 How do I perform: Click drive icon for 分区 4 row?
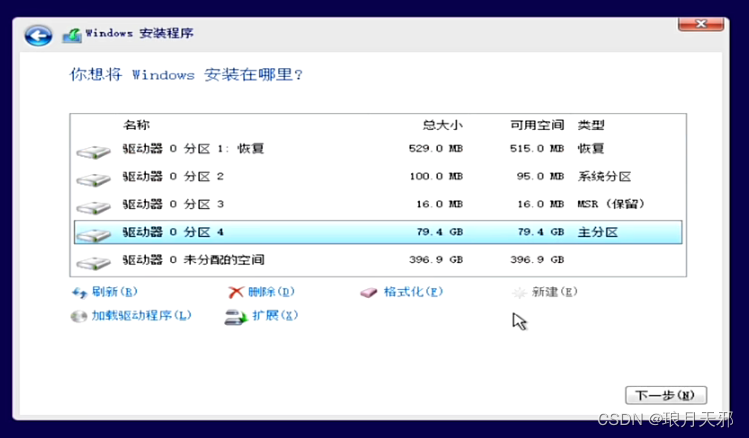[x=94, y=235]
